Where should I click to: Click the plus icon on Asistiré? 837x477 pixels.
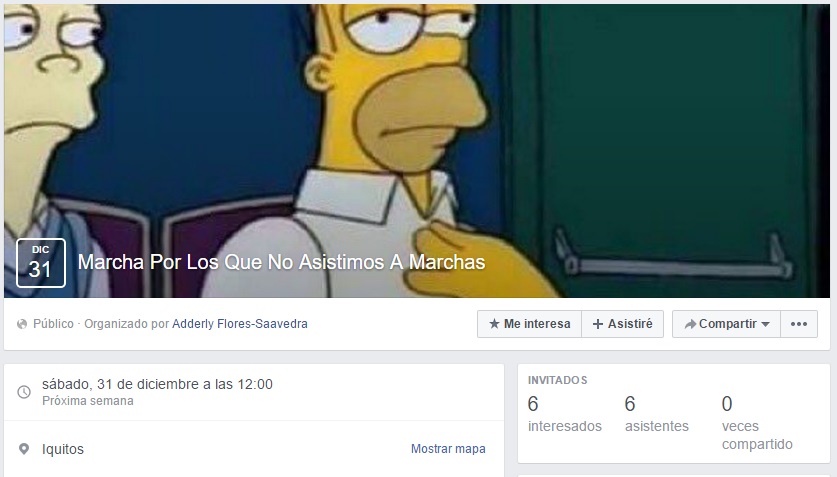[598, 324]
